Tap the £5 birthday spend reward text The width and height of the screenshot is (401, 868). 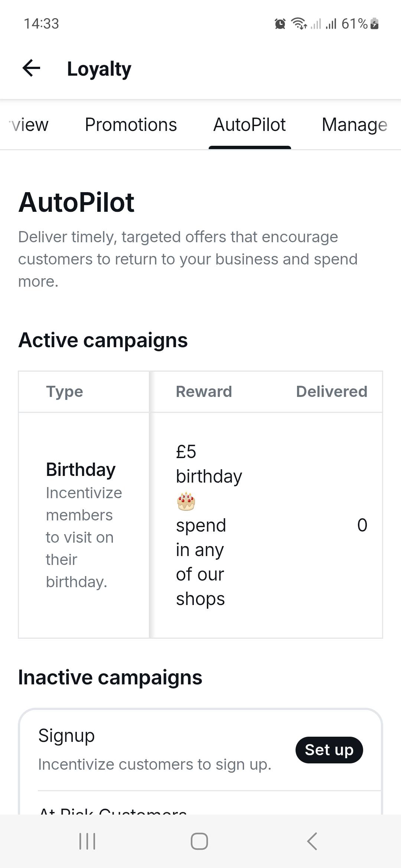(x=209, y=525)
